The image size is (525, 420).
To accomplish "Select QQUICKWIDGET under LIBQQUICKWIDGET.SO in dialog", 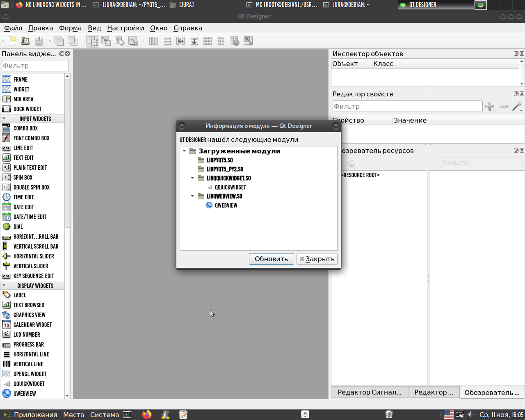I will (230, 187).
